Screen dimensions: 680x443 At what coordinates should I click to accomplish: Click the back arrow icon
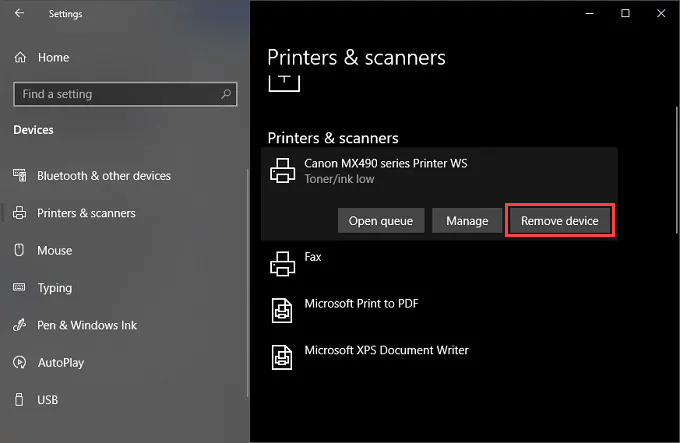(x=20, y=14)
